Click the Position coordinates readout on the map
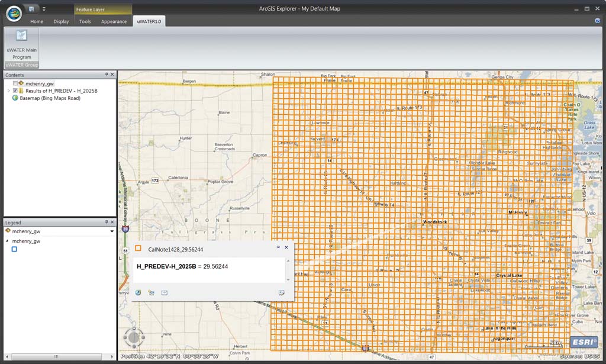The width and height of the screenshot is (606, 364). 169,356
